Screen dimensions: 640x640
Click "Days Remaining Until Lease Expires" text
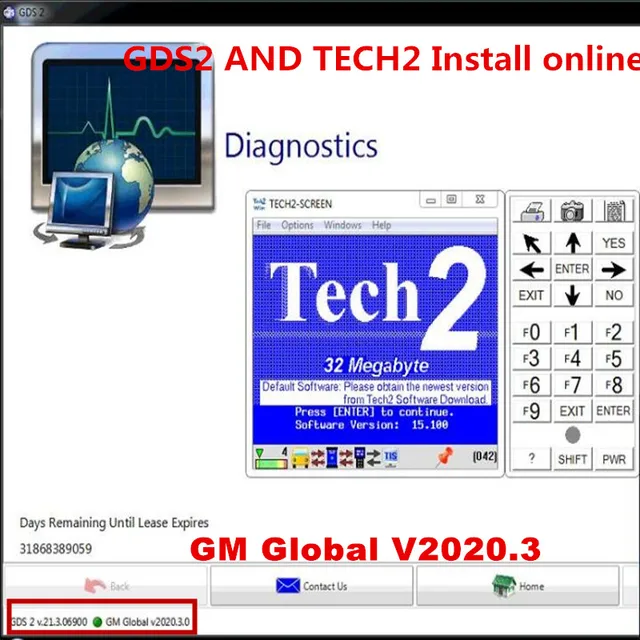click(x=114, y=523)
